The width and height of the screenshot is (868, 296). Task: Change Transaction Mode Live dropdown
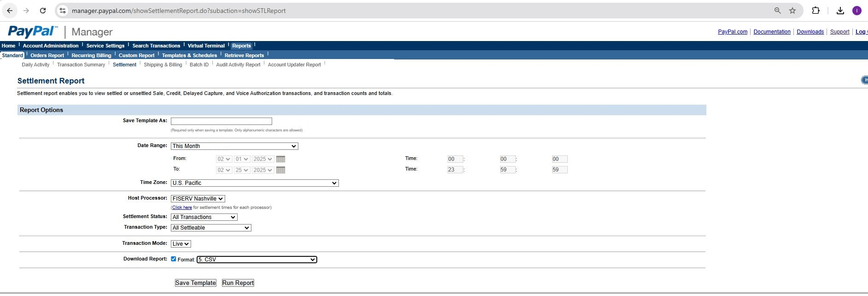pos(181,244)
